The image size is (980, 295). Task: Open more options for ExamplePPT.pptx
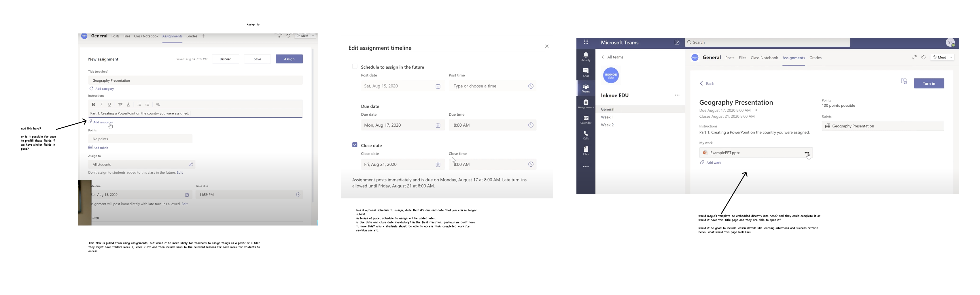(x=807, y=153)
